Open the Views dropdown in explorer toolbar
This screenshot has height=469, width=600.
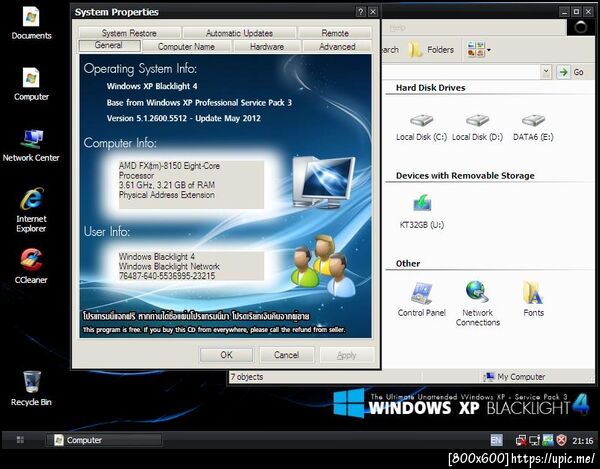479,50
